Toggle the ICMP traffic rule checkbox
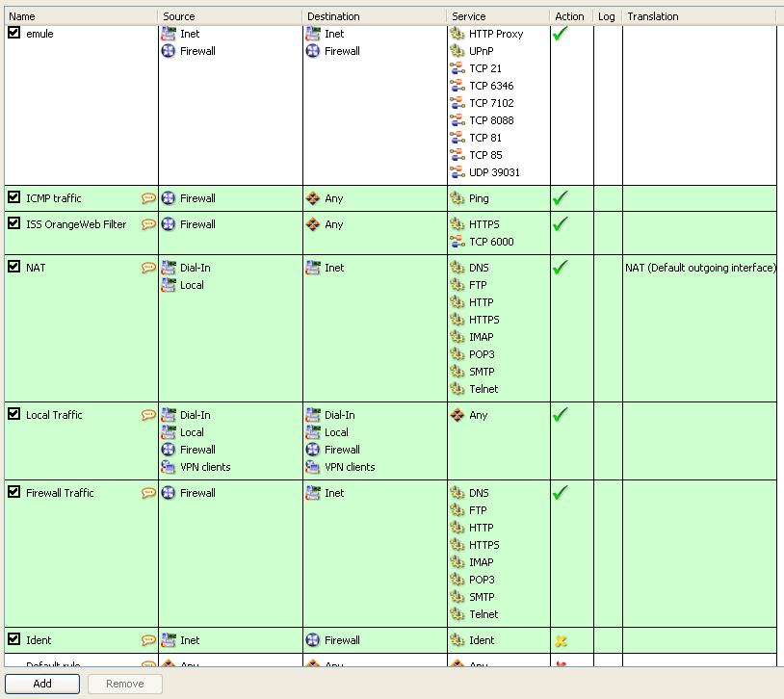Screen dimensions: 784x699 (x=14, y=197)
